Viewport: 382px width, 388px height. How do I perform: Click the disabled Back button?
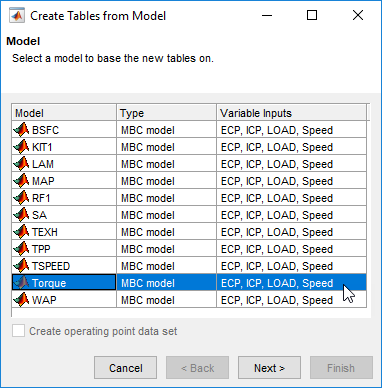pos(197,368)
